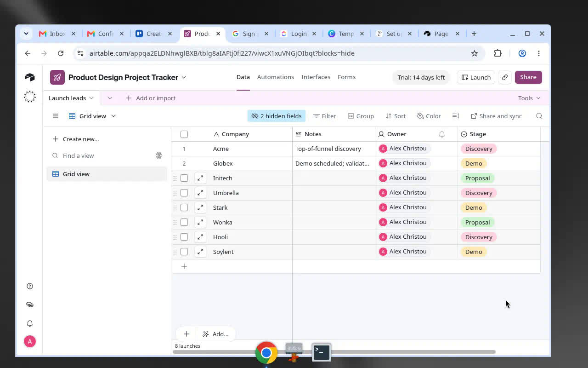Screen dimensions: 588x368
Task: Expand the Soylent record with the arrows icon
Action: pos(200,252)
